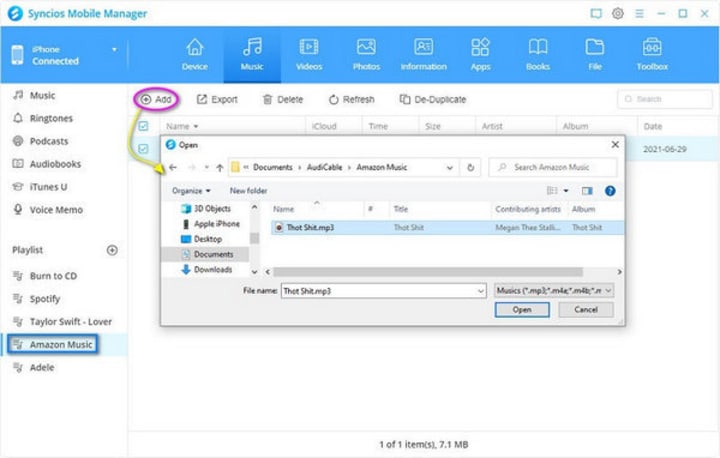Image resolution: width=720 pixels, height=458 pixels.
Task: Create a New folder in dialog
Action: coord(248,191)
